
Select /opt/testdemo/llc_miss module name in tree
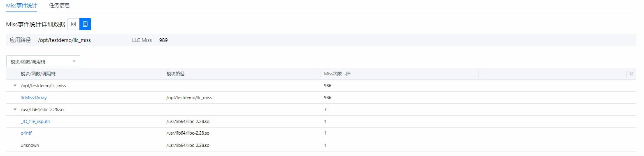[43, 86]
